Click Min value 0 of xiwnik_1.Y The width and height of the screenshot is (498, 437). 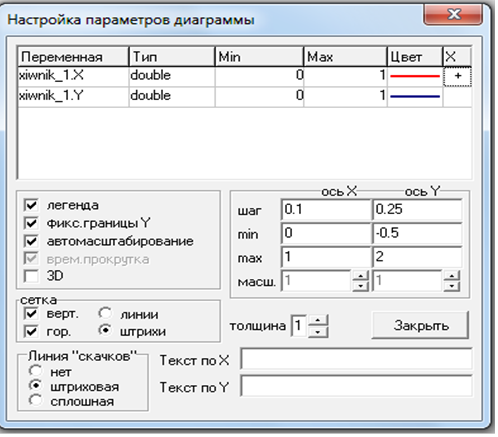259,97
